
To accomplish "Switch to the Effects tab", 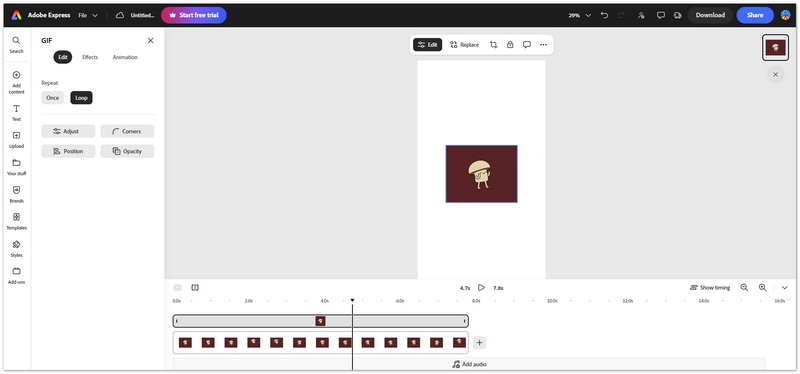I will pos(90,57).
